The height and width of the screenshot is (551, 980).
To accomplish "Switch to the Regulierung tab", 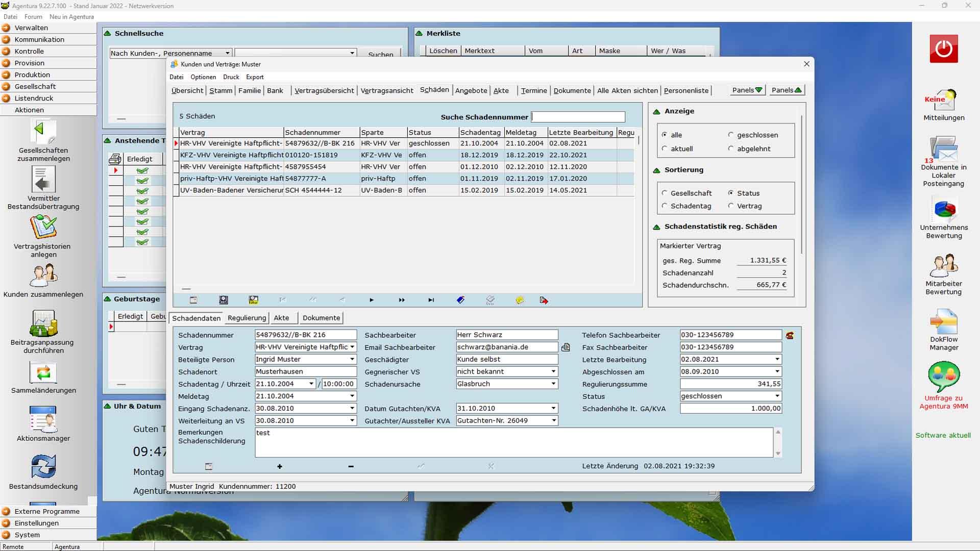I will tap(247, 318).
